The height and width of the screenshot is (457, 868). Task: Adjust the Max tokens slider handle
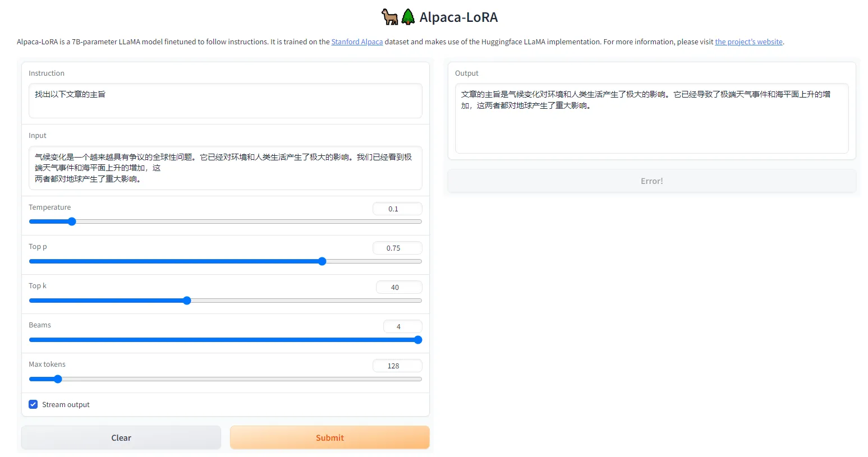pyautogui.click(x=58, y=379)
